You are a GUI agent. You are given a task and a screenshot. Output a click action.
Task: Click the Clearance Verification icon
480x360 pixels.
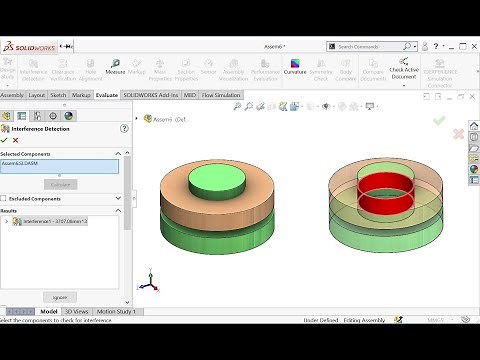tap(63, 63)
